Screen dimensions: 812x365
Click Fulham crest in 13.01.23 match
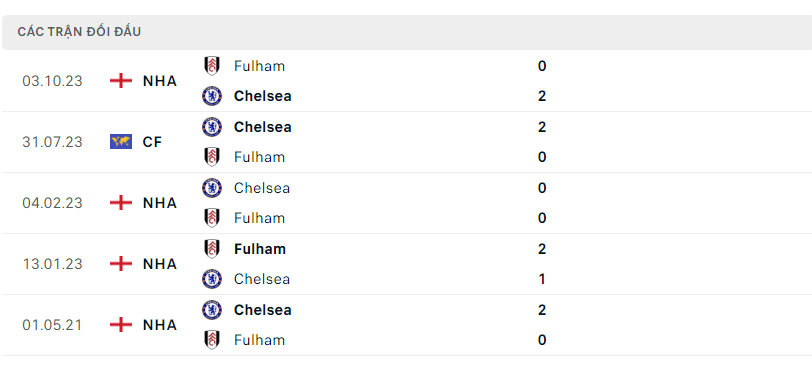click(x=211, y=249)
